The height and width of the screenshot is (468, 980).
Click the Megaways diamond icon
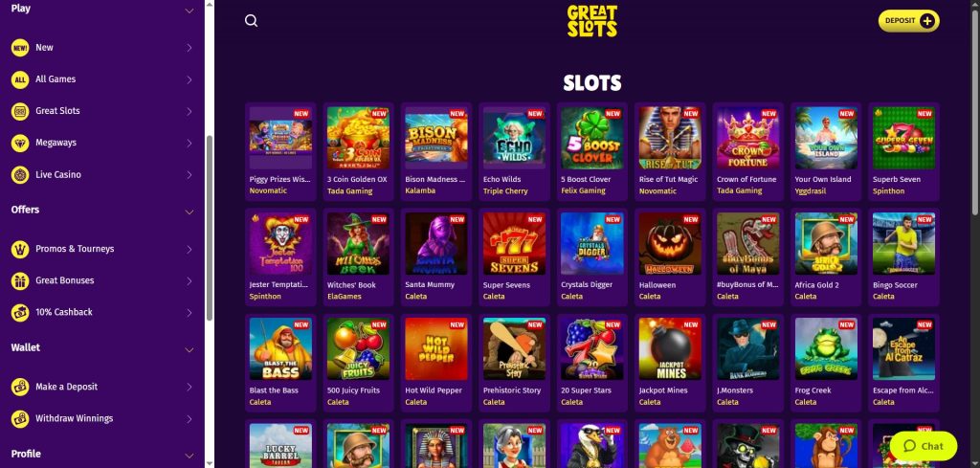tap(20, 144)
